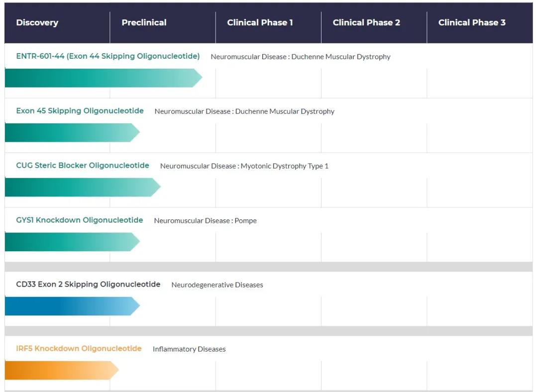
Task: Click the Neurodegenerative Diseases label
Action: tap(217, 285)
